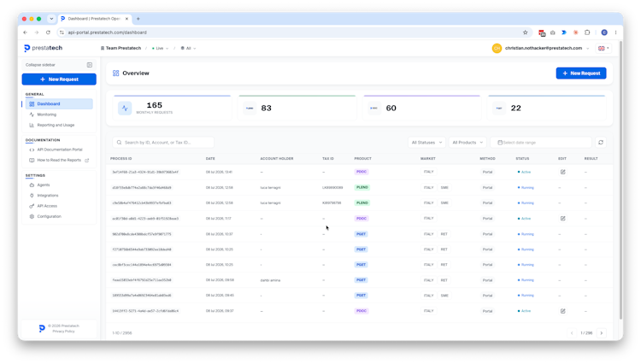Focus the Search by ID, Account field
The width and height of the screenshot is (641, 364).
tap(163, 143)
